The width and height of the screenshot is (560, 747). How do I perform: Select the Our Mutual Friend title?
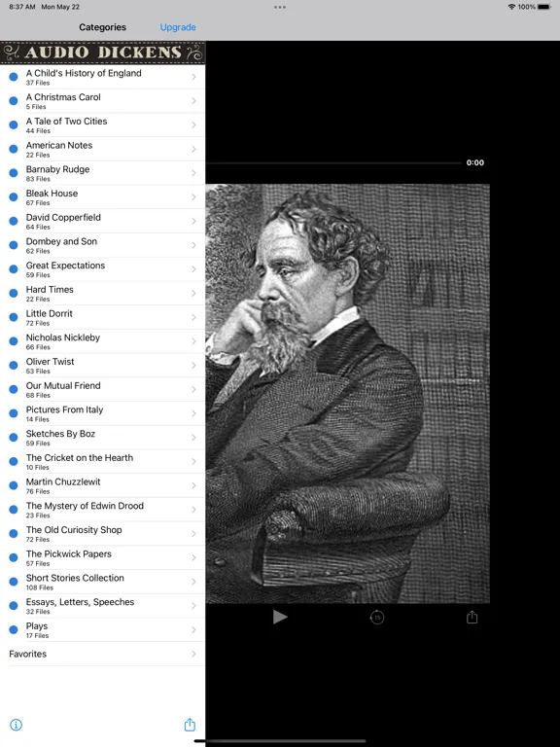point(63,385)
